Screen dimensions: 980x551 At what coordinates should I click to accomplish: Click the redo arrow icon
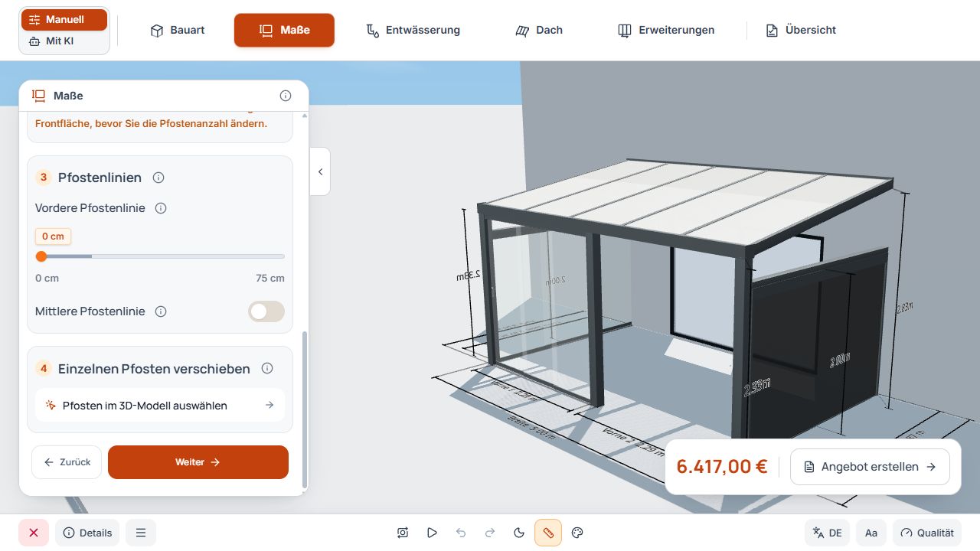(490, 533)
